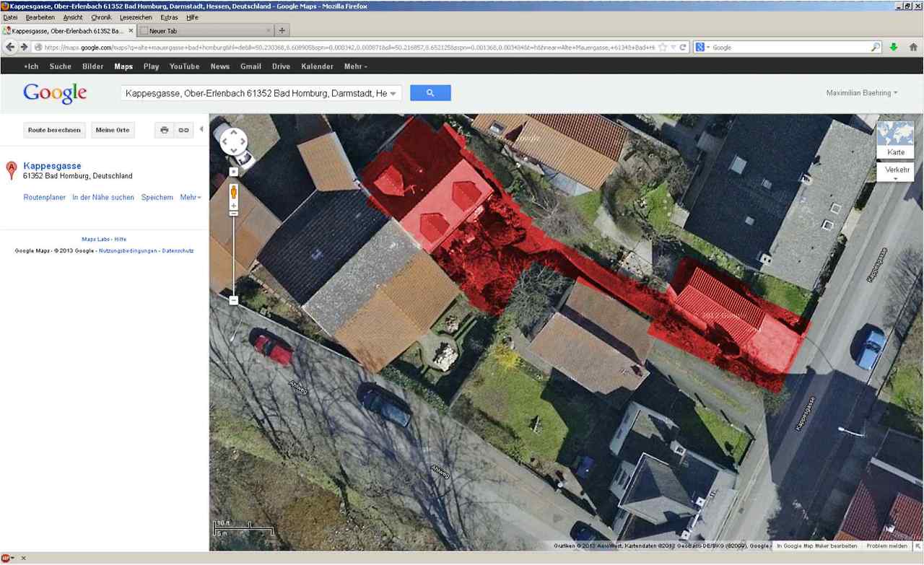
Task: Pick up the Street View pegman
Action: click(233, 192)
